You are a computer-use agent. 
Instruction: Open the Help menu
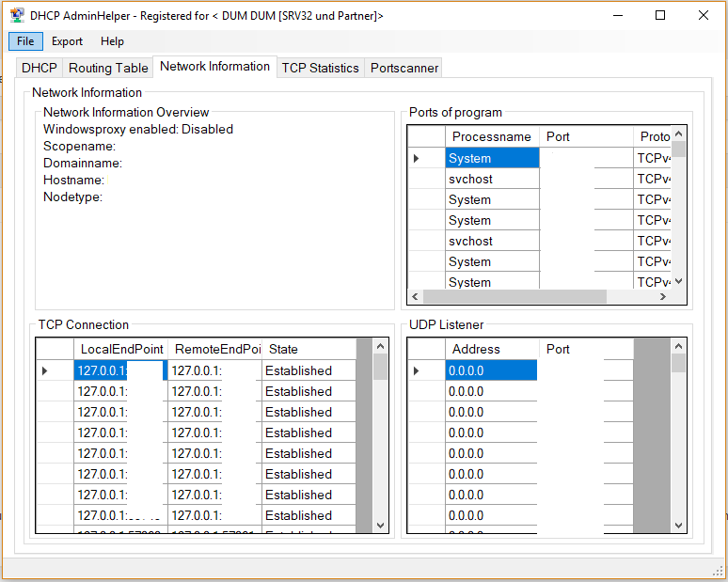click(112, 41)
